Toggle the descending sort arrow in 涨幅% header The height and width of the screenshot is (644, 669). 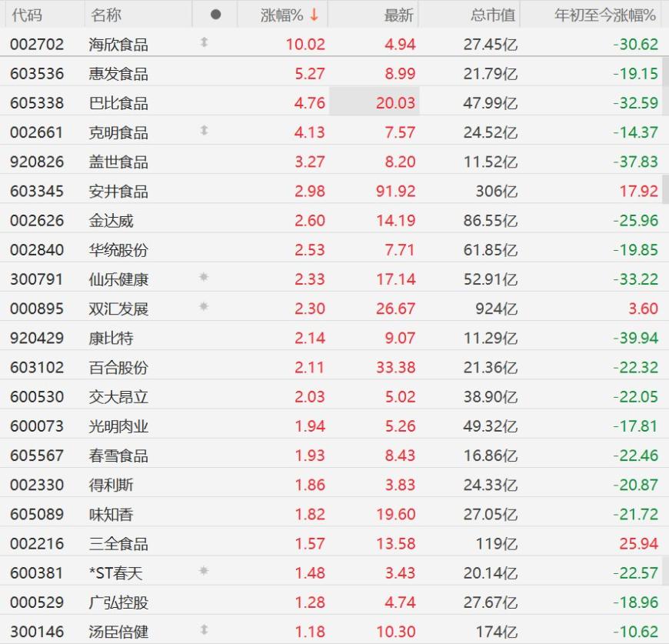[x=315, y=15]
